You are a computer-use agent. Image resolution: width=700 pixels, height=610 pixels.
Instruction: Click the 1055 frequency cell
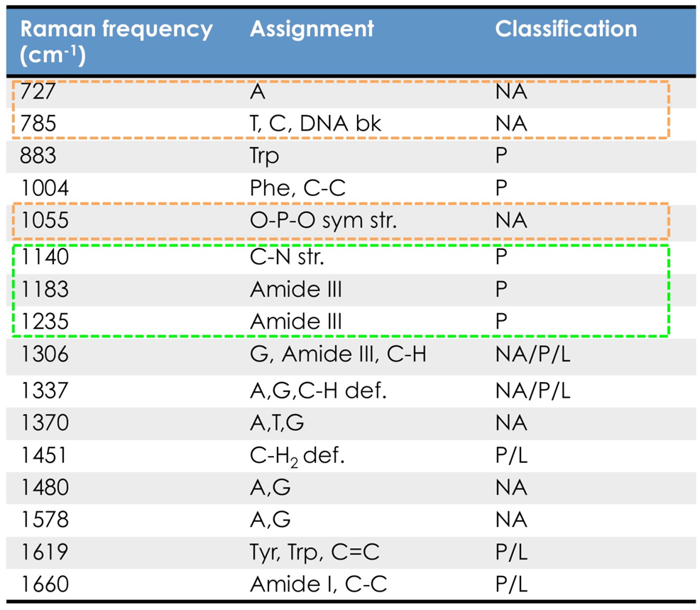(45, 220)
